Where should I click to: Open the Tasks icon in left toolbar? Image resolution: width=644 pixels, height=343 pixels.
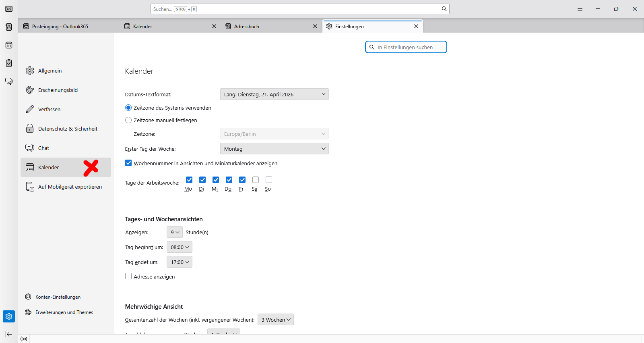click(9, 63)
